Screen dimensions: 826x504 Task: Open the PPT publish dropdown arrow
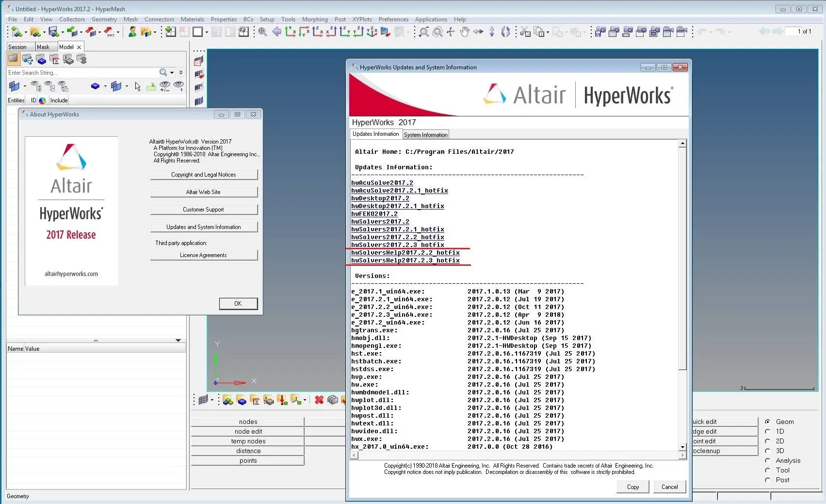pos(118,33)
